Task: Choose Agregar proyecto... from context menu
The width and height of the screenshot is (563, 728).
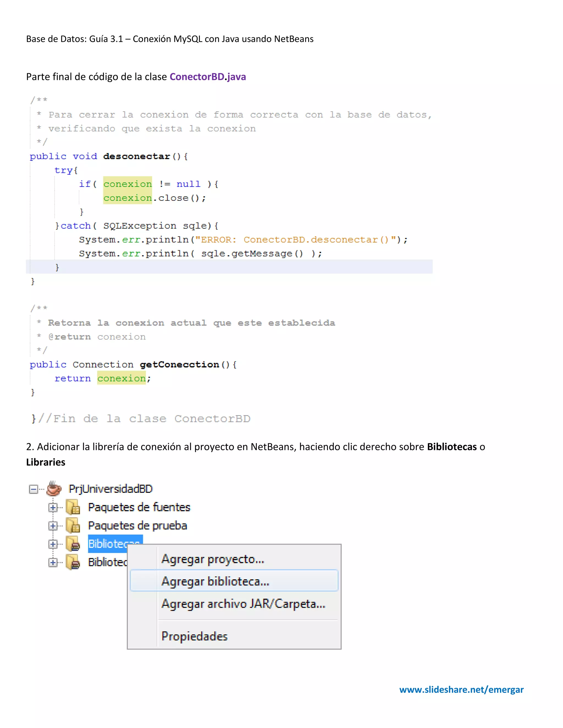Action: pyautogui.click(x=212, y=559)
